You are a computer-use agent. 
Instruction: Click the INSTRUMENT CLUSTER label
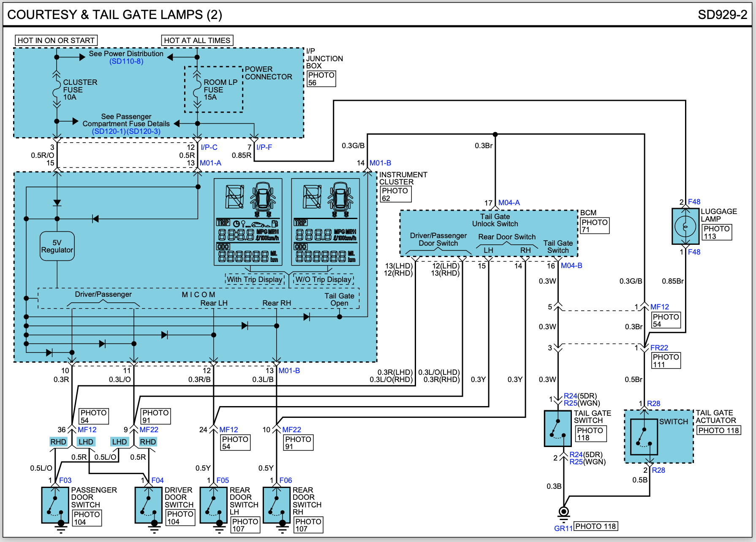coord(403,178)
